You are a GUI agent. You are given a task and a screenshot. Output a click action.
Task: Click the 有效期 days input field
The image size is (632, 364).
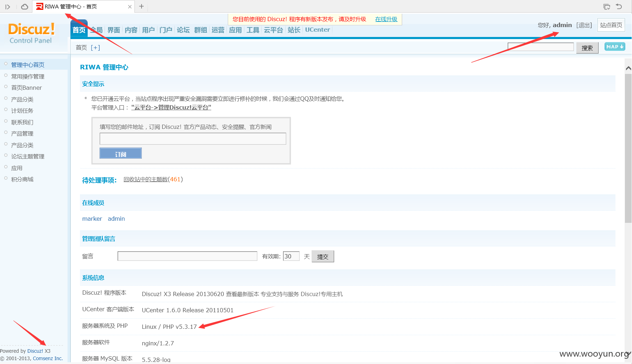pyautogui.click(x=291, y=256)
